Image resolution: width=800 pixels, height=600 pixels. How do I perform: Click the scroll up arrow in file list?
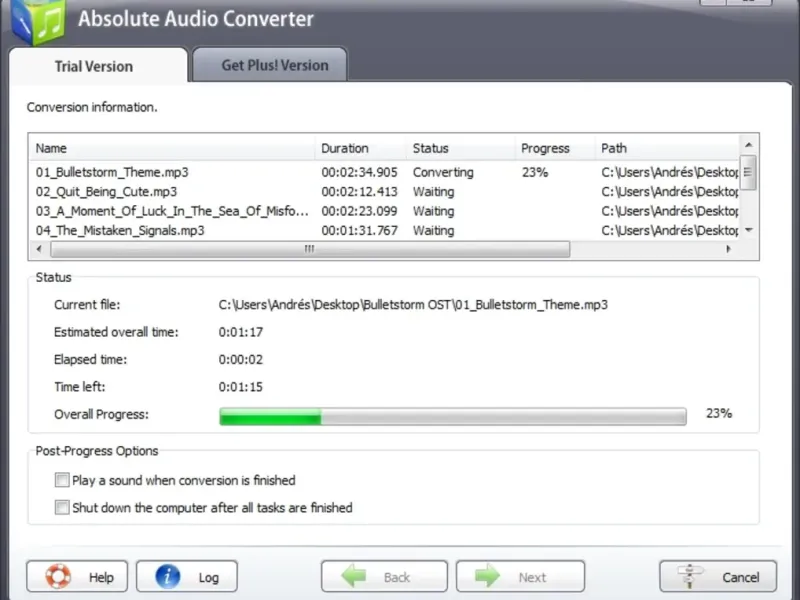pos(748,145)
